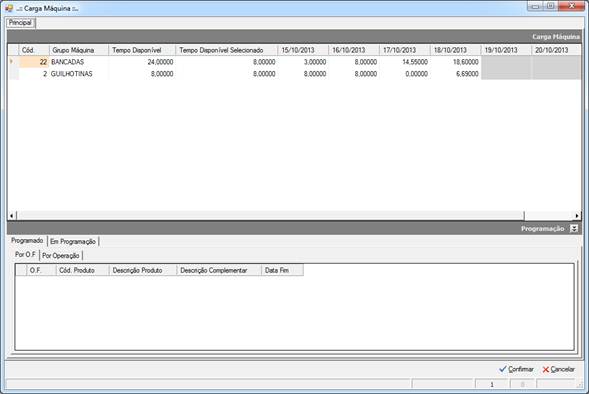The height and width of the screenshot is (394, 589).
Task: Click BANCADAS value 18,60000 on 18/10/2013
Action: 455,62
